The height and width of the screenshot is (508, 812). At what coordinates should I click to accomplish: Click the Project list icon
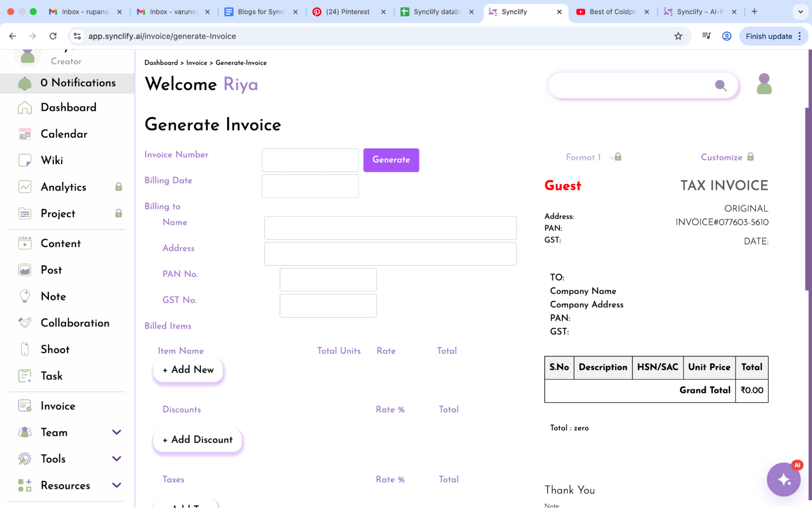coord(25,213)
